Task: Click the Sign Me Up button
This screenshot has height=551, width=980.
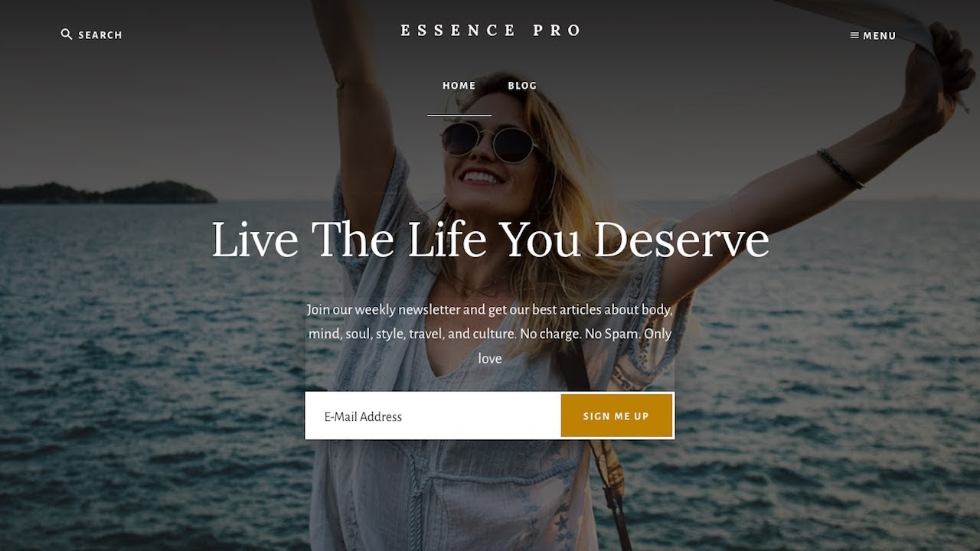Action: [x=616, y=416]
